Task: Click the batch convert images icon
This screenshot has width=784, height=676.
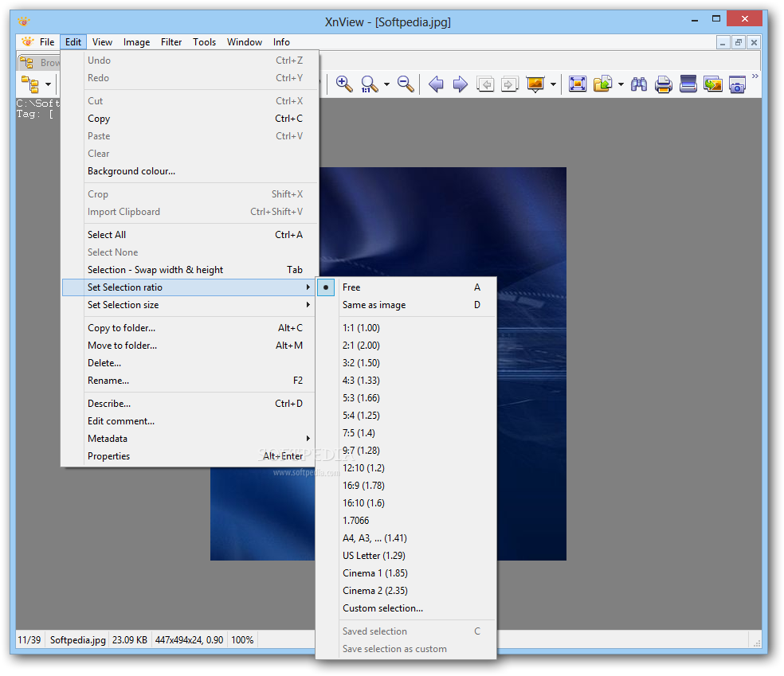Action: click(712, 84)
